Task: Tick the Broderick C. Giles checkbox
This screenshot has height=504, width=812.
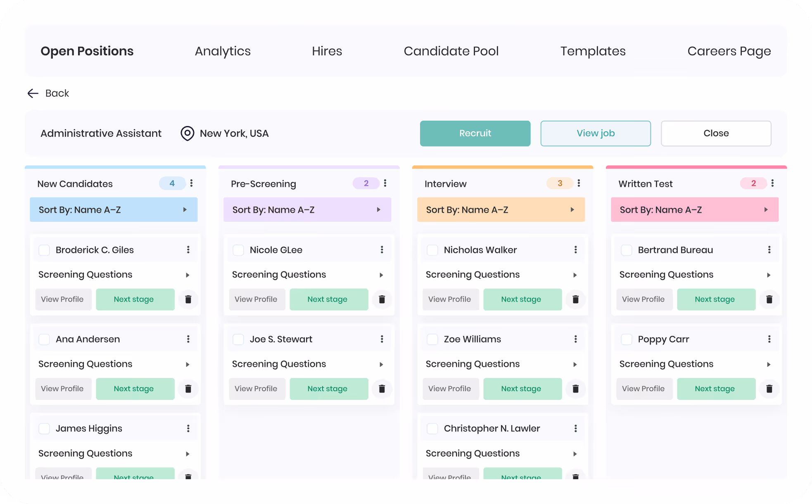Action: [x=44, y=250]
